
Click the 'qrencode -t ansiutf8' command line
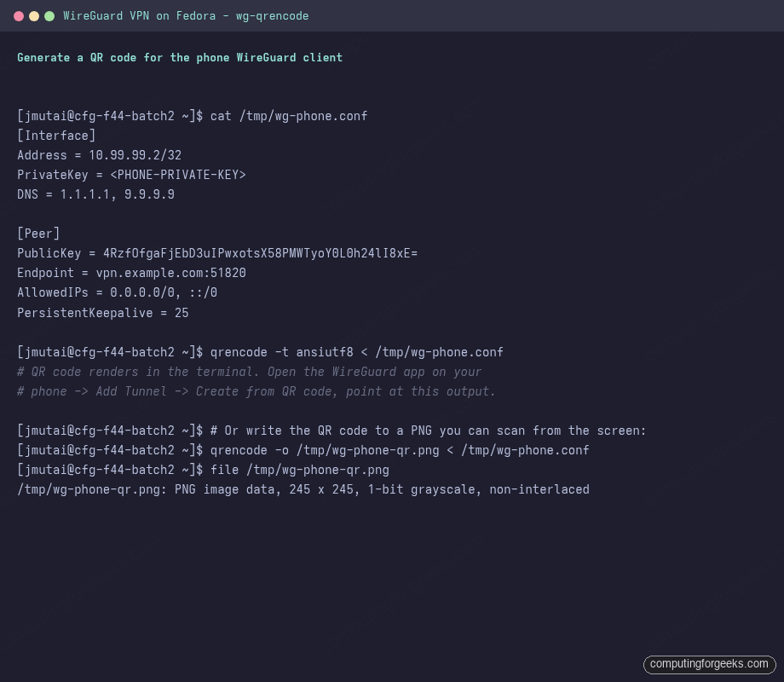(x=260, y=352)
